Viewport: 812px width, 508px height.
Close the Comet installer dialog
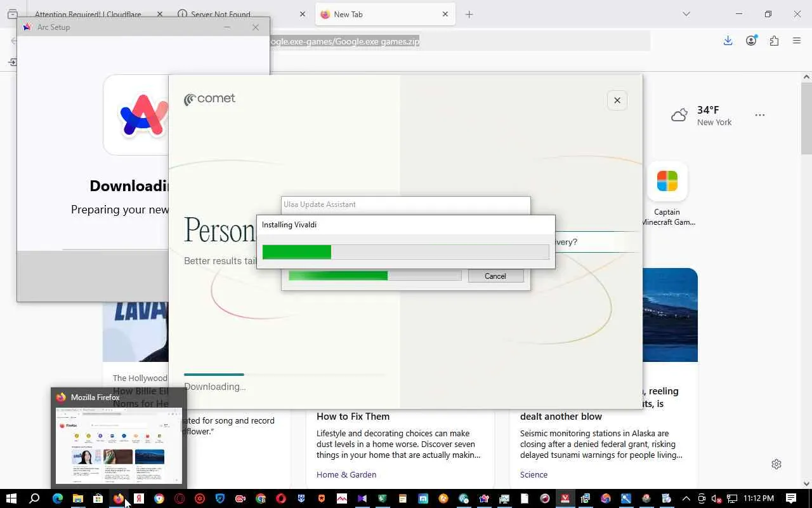pos(617,100)
